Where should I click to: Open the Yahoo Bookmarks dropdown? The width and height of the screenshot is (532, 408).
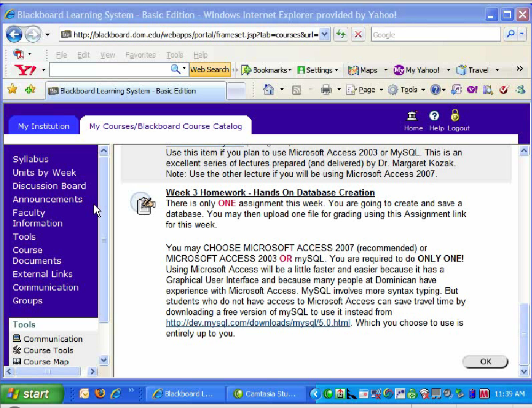pos(267,70)
